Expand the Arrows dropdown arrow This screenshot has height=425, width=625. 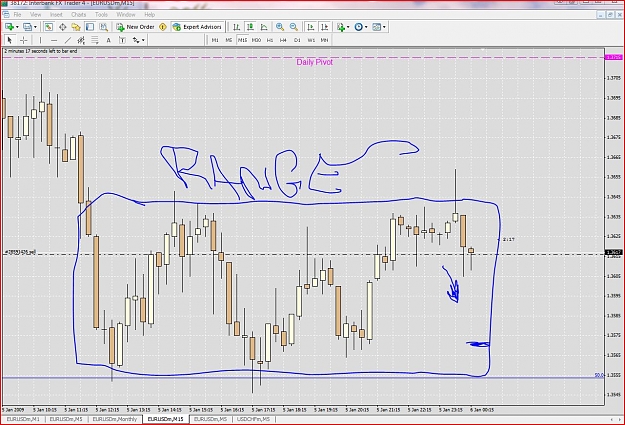(143, 40)
